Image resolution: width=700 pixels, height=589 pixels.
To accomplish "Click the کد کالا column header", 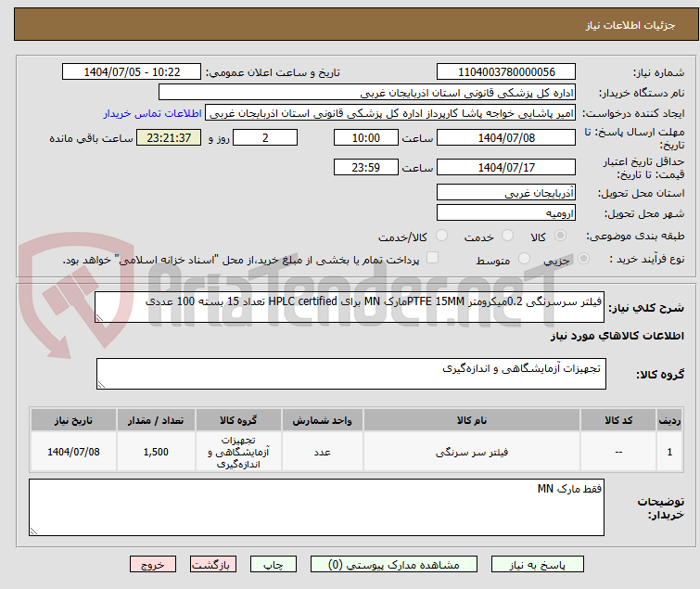I will pyautogui.click(x=618, y=420).
